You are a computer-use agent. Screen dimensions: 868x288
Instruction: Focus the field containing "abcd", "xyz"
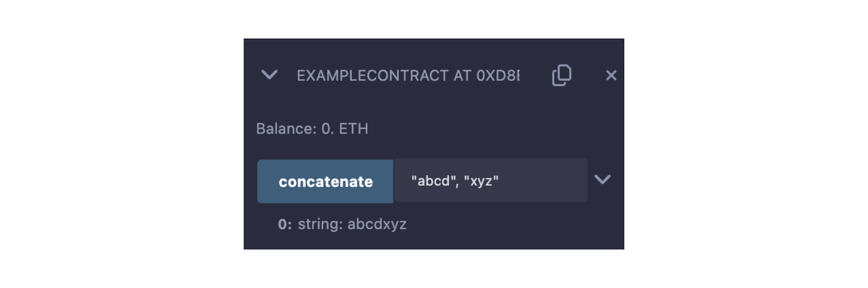[491, 181]
